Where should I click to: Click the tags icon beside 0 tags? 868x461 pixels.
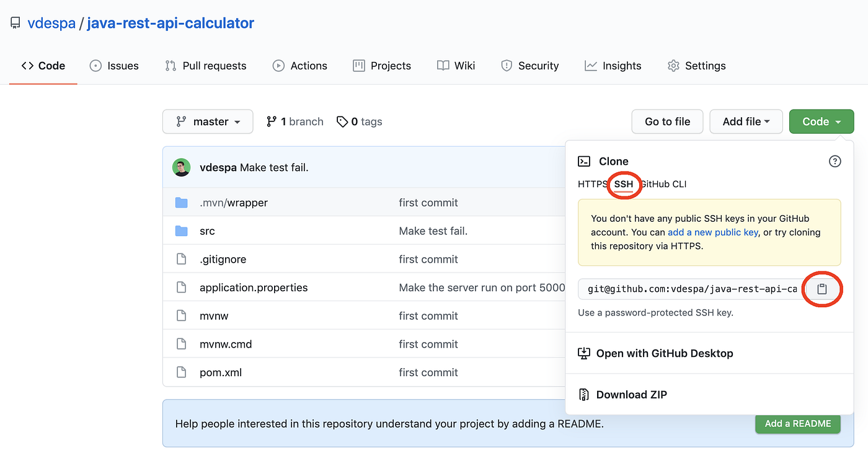coord(343,121)
